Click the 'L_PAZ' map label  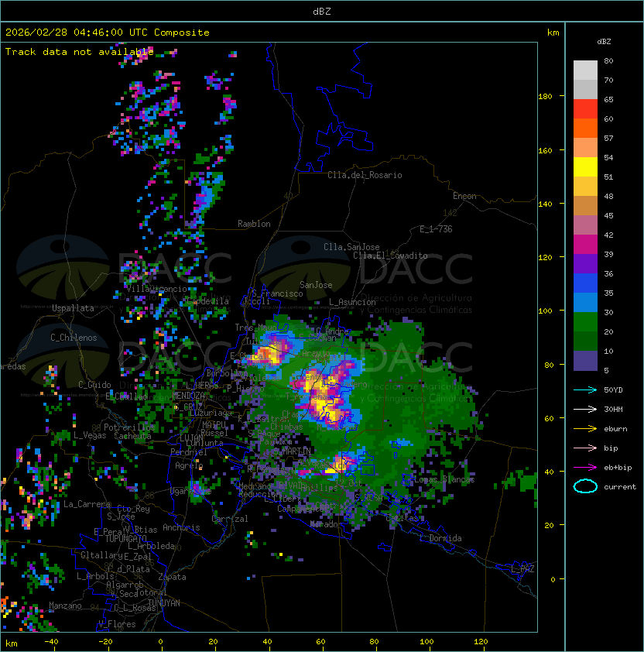click(522, 569)
